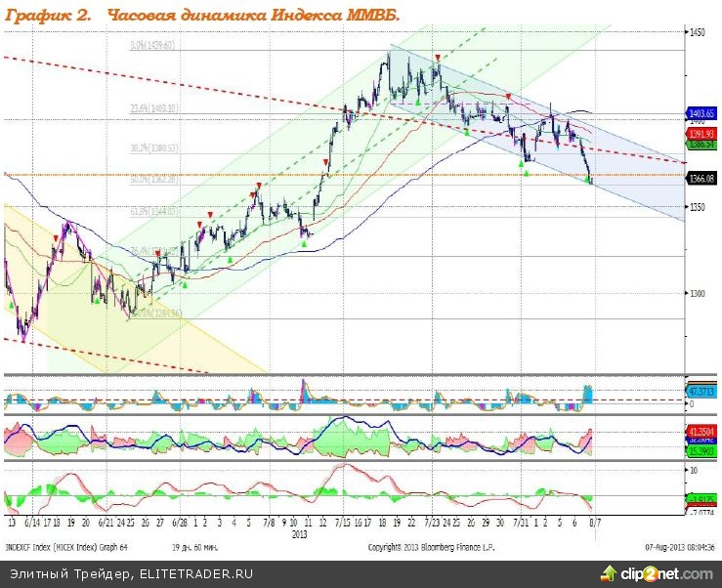Click the 1450 price axis label
The height and width of the screenshot is (588, 722).
pos(697,32)
